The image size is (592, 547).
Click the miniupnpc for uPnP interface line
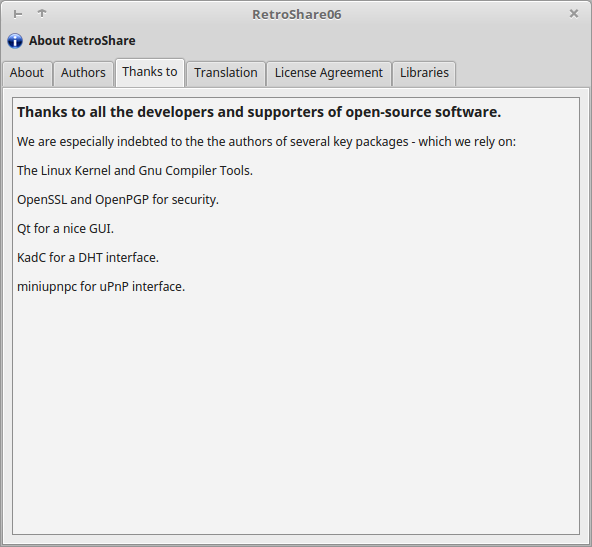(101, 287)
